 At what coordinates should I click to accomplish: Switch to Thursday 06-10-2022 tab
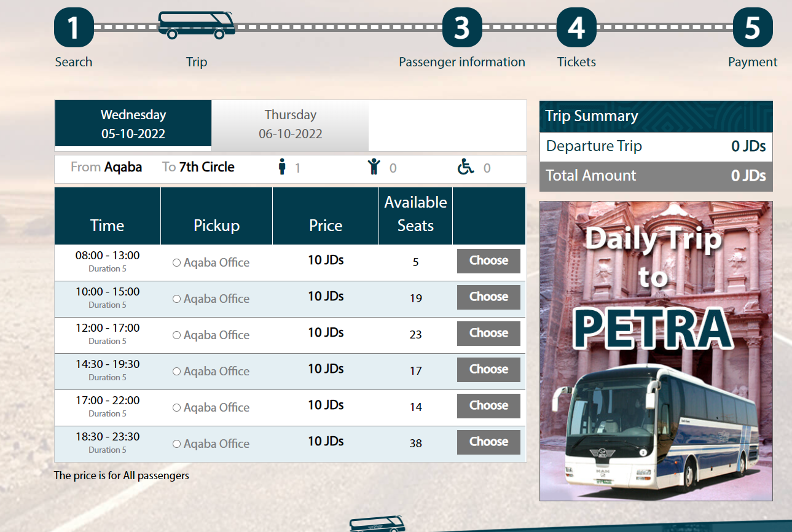pos(291,125)
